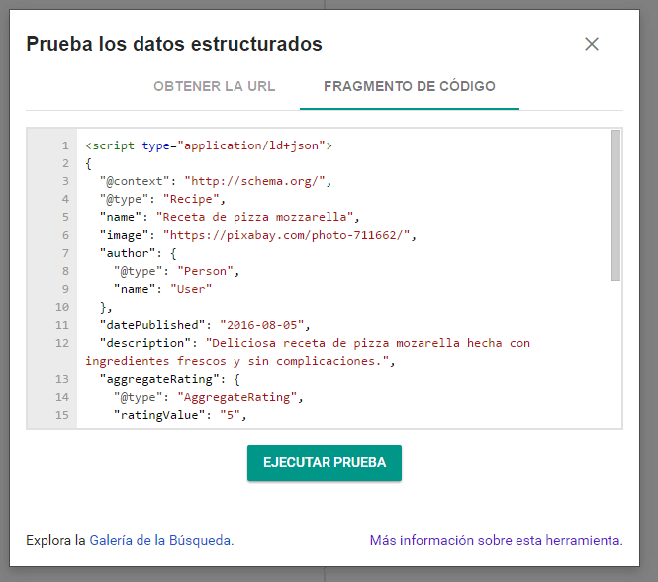Image resolution: width=658 pixels, height=582 pixels.
Task: Click the code editor vertical scrollbar thumb
Action: (x=615, y=205)
